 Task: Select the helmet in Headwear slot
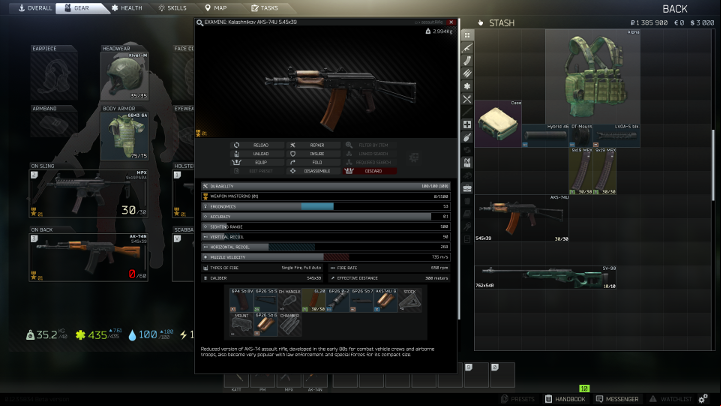point(125,76)
